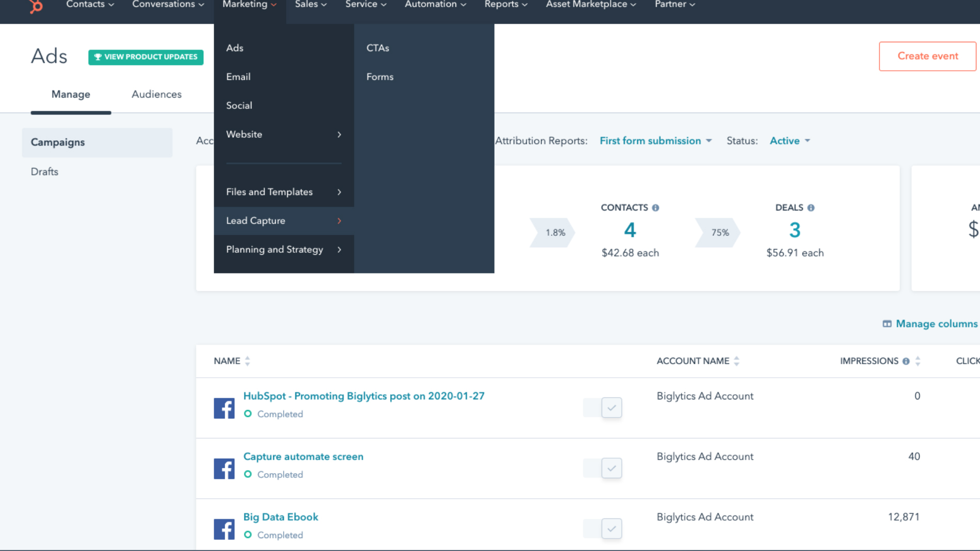This screenshot has height=551, width=980.
Task: Collapse the Marketing menu in the top nav
Action: (250, 5)
